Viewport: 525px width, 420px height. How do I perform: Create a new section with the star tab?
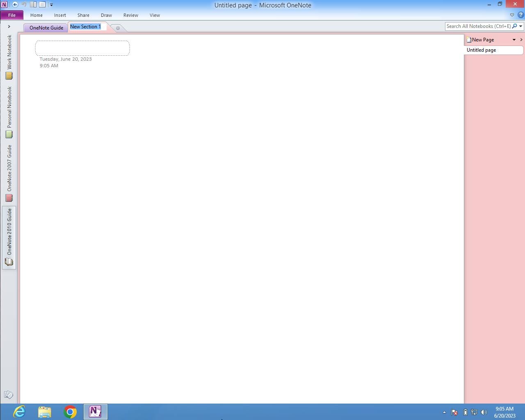[118, 28]
